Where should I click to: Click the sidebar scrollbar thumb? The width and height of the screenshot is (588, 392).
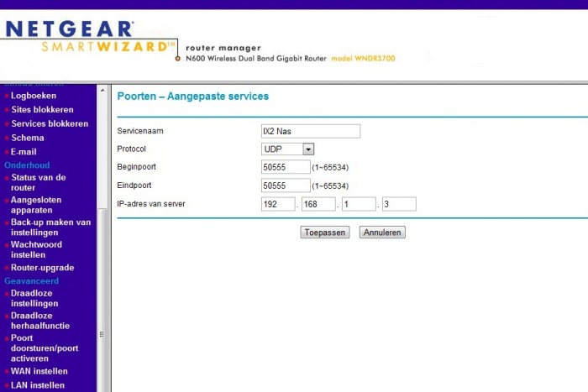click(102, 300)
